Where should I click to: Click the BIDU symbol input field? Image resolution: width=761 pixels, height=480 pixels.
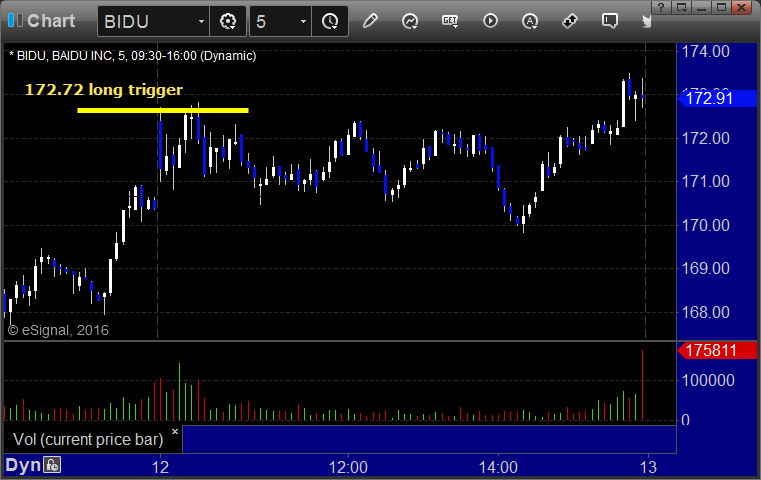coord(148,21)
